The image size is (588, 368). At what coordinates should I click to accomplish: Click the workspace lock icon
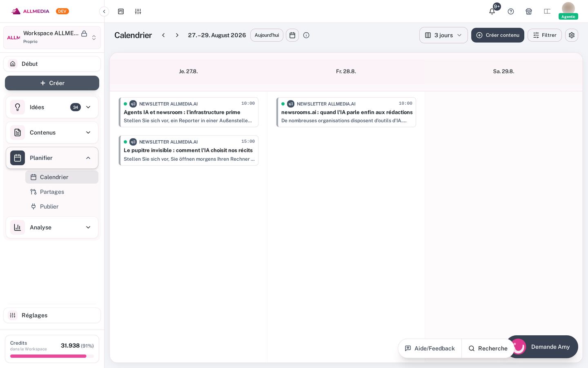(84, 34)
